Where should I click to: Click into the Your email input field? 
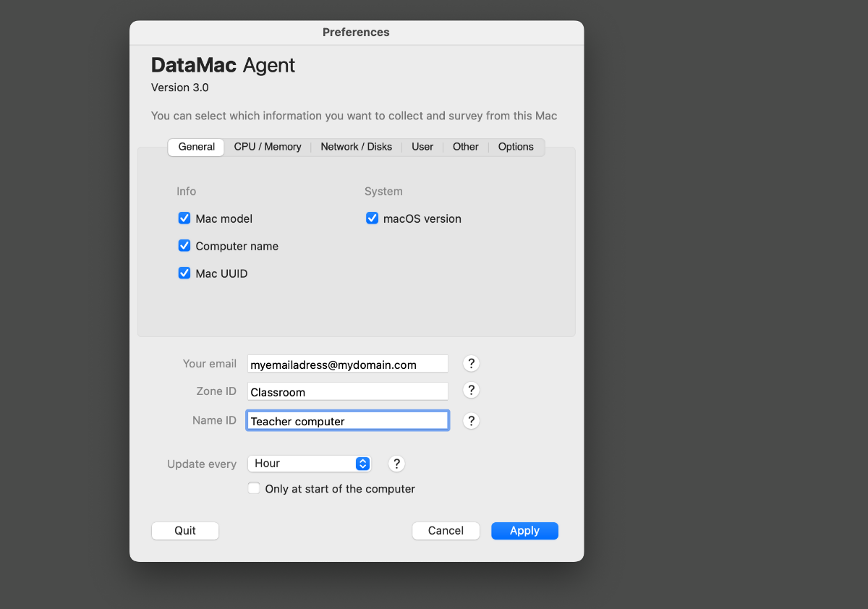tap(348, 364)
